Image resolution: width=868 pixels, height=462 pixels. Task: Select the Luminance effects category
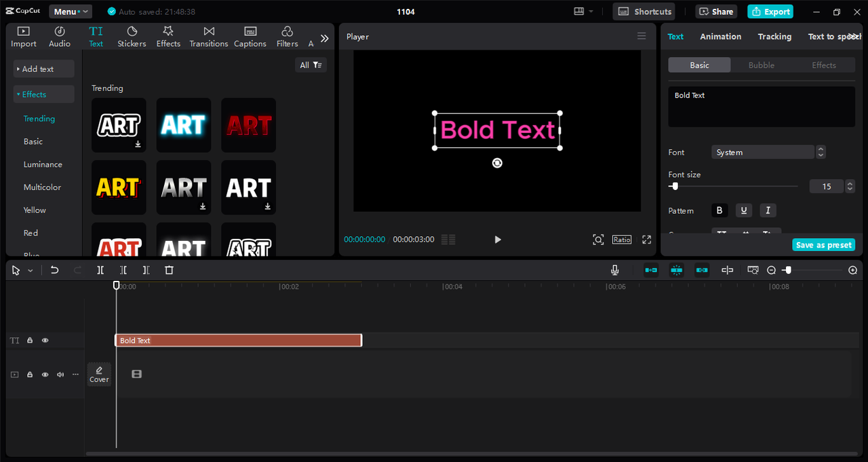[43, 164]
